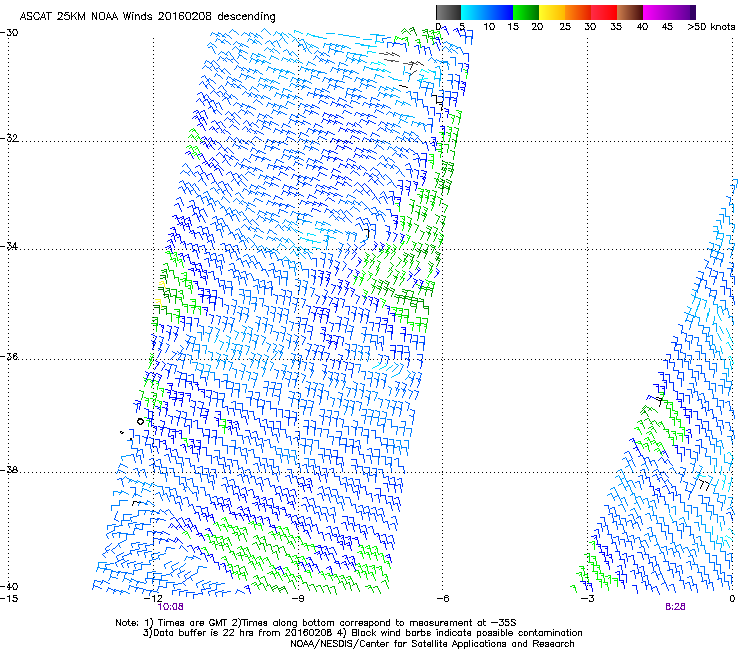
Task: Click the '-3' longitude axis label
Action: [587, 599]
